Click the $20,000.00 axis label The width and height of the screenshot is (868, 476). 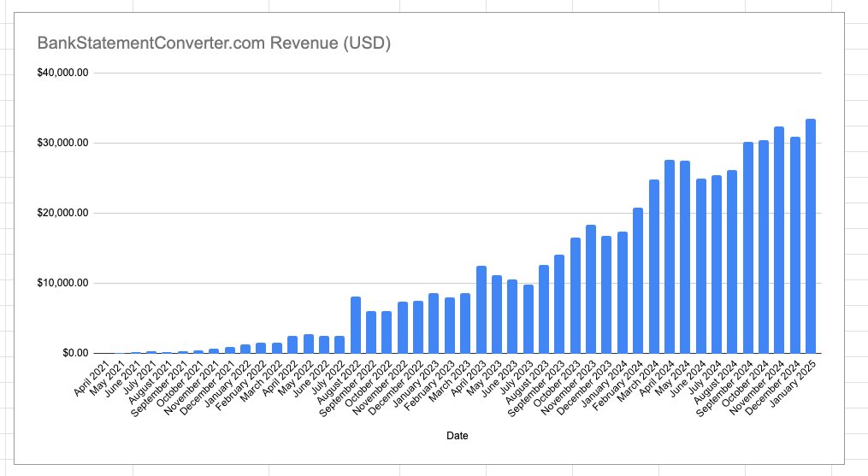pyautogui.click(x=62, y=213)
